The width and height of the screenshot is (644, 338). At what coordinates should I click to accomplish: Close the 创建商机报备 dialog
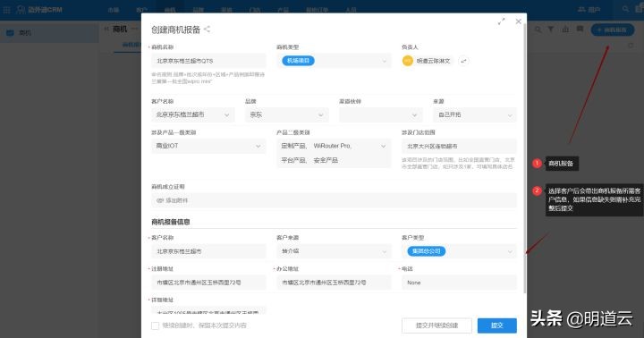pos(518,21)
